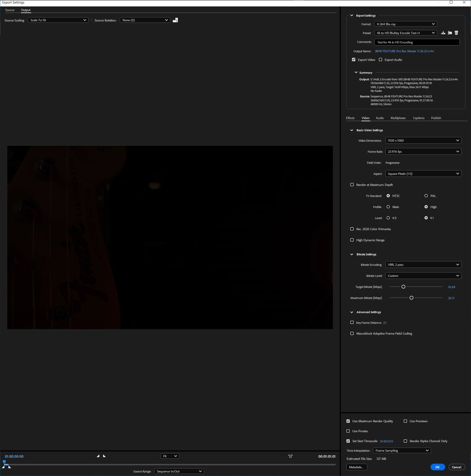This screenshot has height=476, width=471.
Task: Click the aspect ratio correction icon
Action: pyautogui.click(x=290, y=456)
